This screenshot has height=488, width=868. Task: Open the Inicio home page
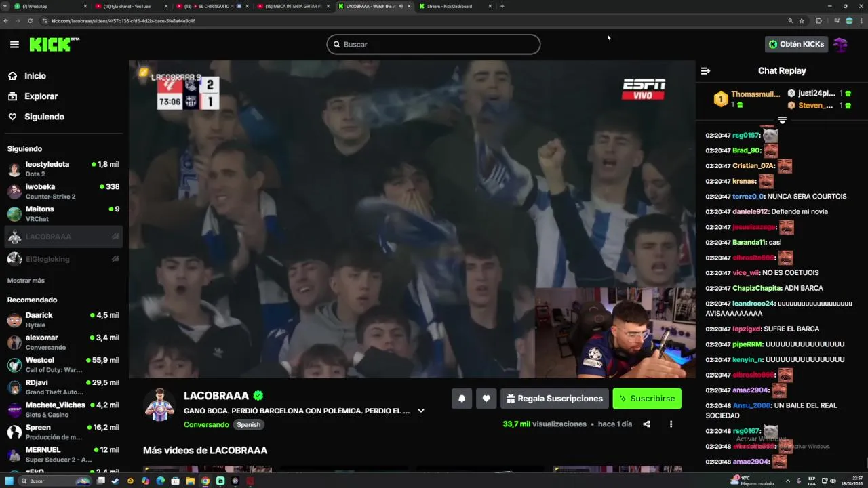(x=35, y=76)
